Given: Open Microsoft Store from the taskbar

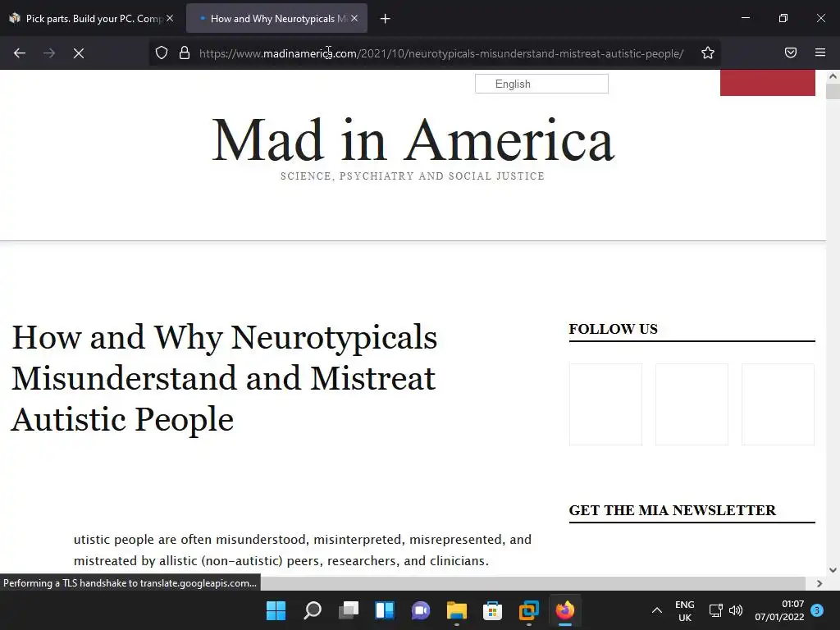Looking at the screenshot, I should point(492,610).
